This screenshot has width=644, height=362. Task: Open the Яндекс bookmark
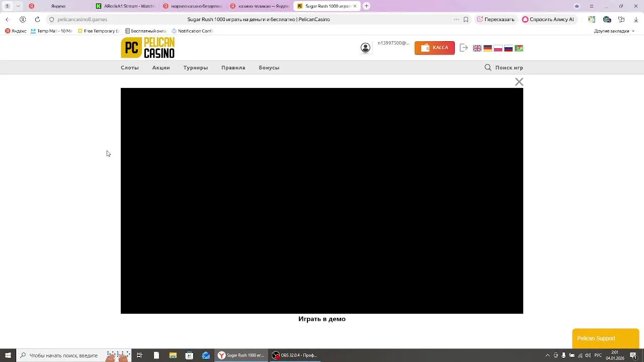(16, 31)
